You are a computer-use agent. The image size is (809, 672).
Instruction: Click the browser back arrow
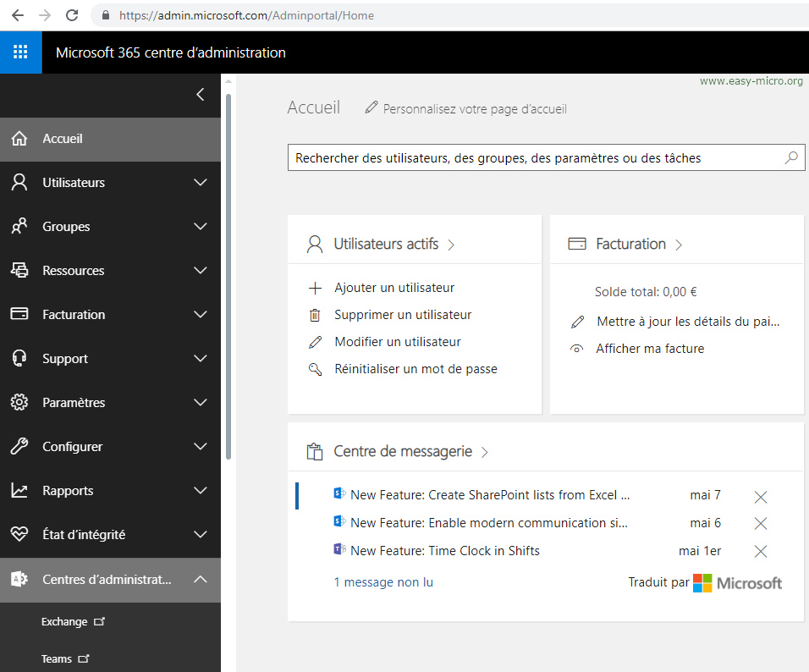click(x=18, y=15)
